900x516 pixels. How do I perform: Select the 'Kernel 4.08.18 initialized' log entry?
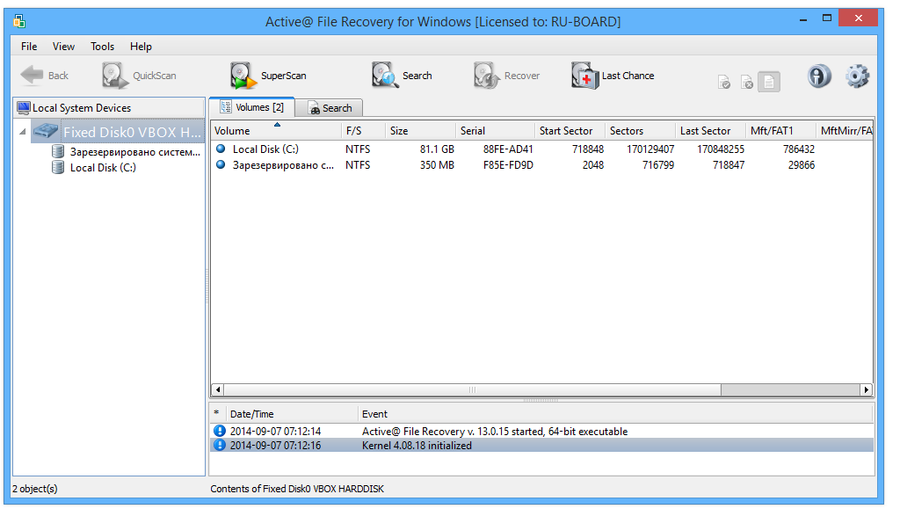pyautogui.click(x=541, y=445)
